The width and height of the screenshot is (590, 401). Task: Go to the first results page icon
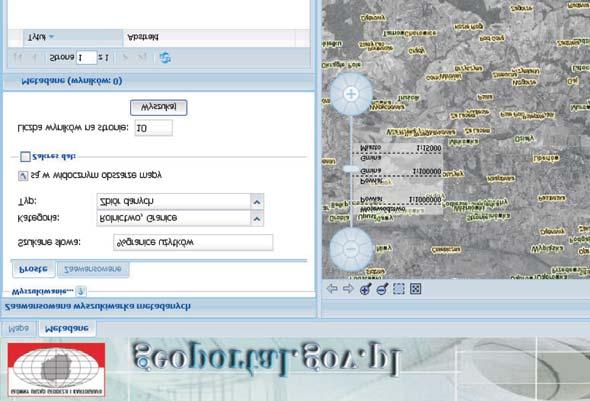(x=18, y=58)
